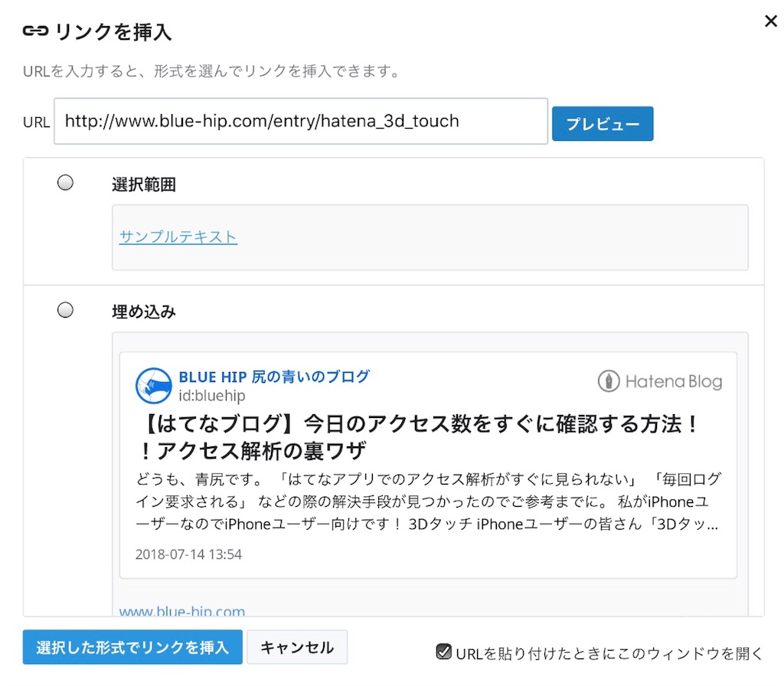
Task: Click the article excerpt starting どうも、青尻です
Action: (x=428, y=501)
